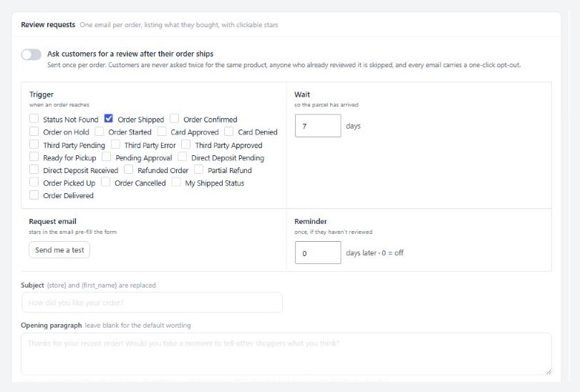This screenshot has height=392, width=580.
Task: Click the Review requests heading
Action: [x=48, y=25]
